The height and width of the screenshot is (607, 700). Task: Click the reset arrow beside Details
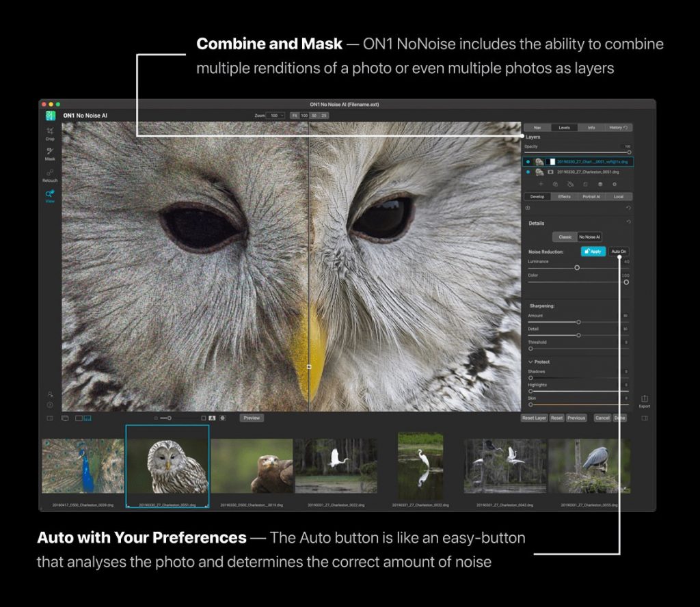click(629, 222)
